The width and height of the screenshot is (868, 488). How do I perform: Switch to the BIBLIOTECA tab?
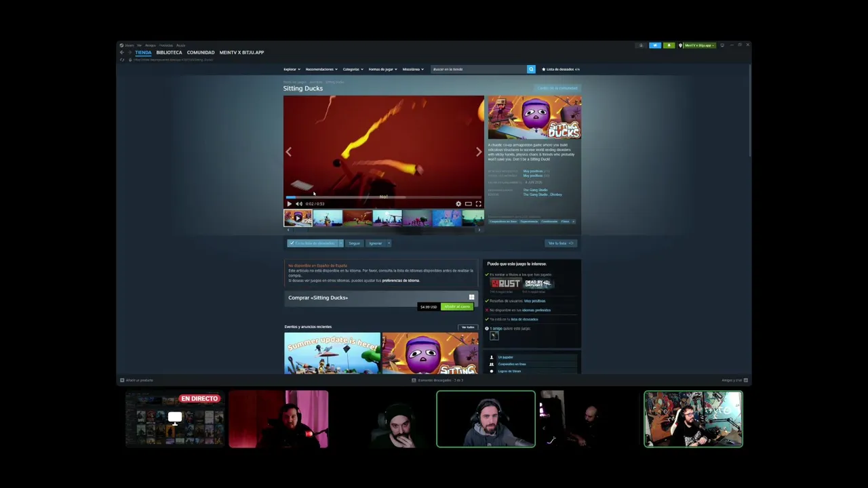coord(169,52)
